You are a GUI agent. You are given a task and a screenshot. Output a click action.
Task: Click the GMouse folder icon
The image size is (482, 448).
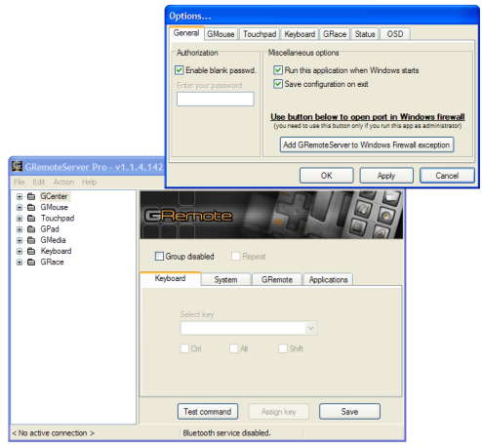(31, 207)
